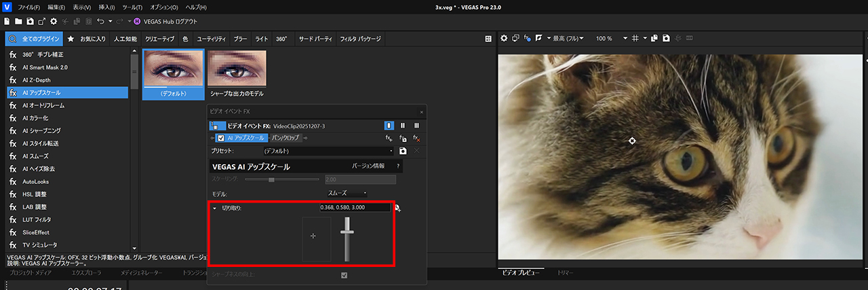Click the remove plug-in fx× icon
The image size is (868, 290).
click(416, 138)
